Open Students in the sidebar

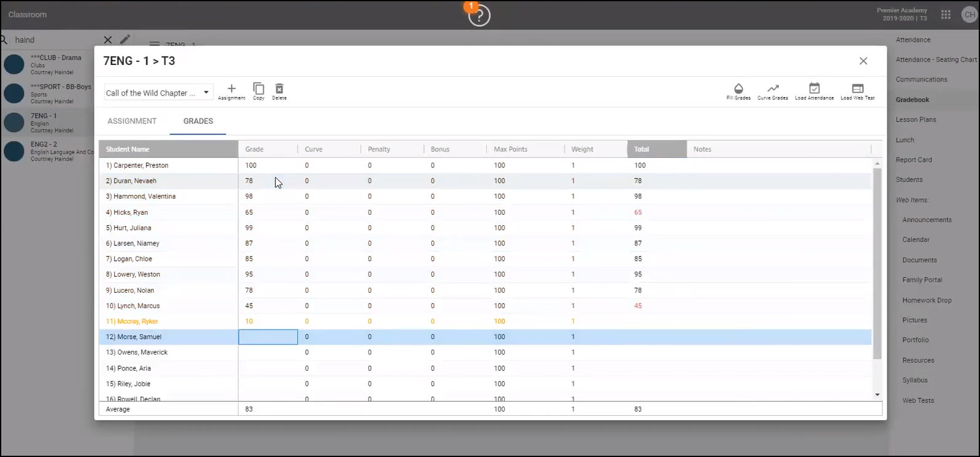click(909, 180)
